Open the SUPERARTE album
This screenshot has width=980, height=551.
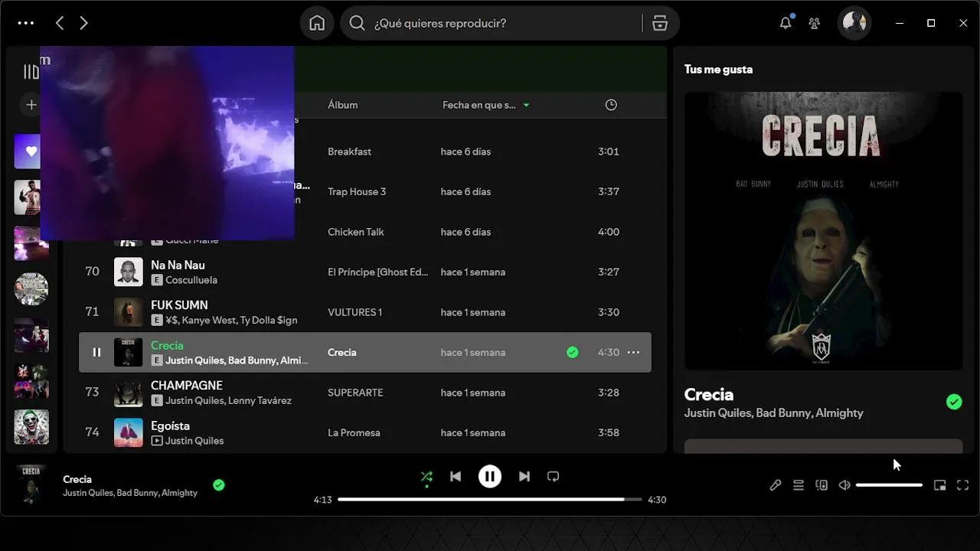pos(356,393)
